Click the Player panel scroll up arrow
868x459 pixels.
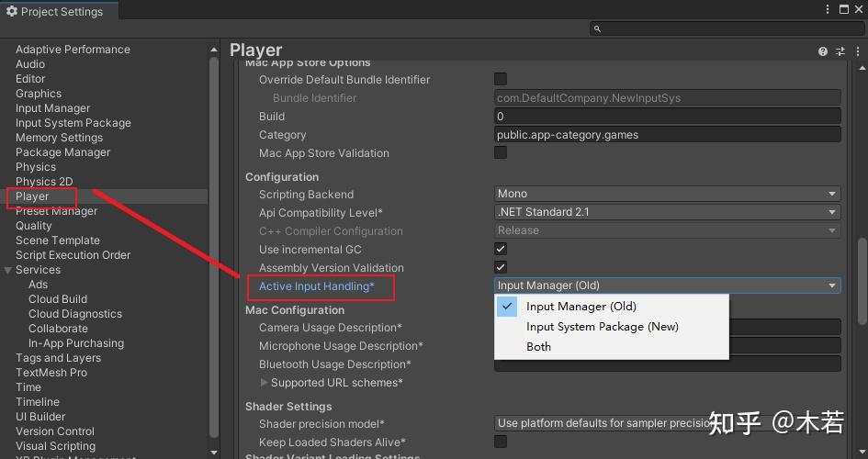(x=862, y=68)
